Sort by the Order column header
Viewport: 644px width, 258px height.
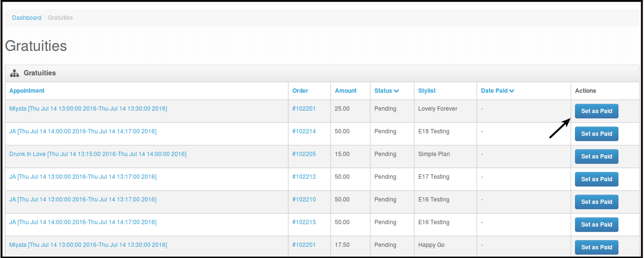300,91
